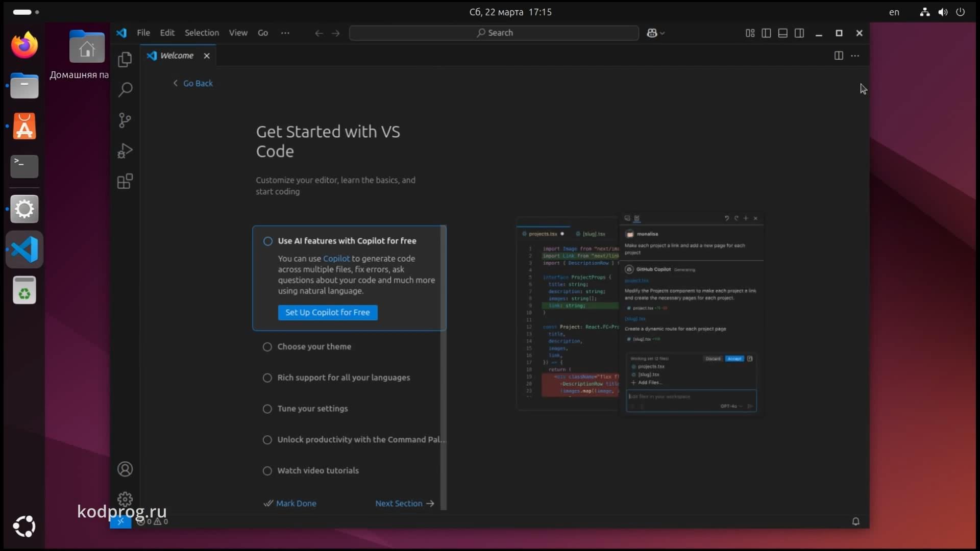The width and height of the screenshot is (980, 551).
Task: Go forward using the title bar arrow
Action: pos(335,33)
